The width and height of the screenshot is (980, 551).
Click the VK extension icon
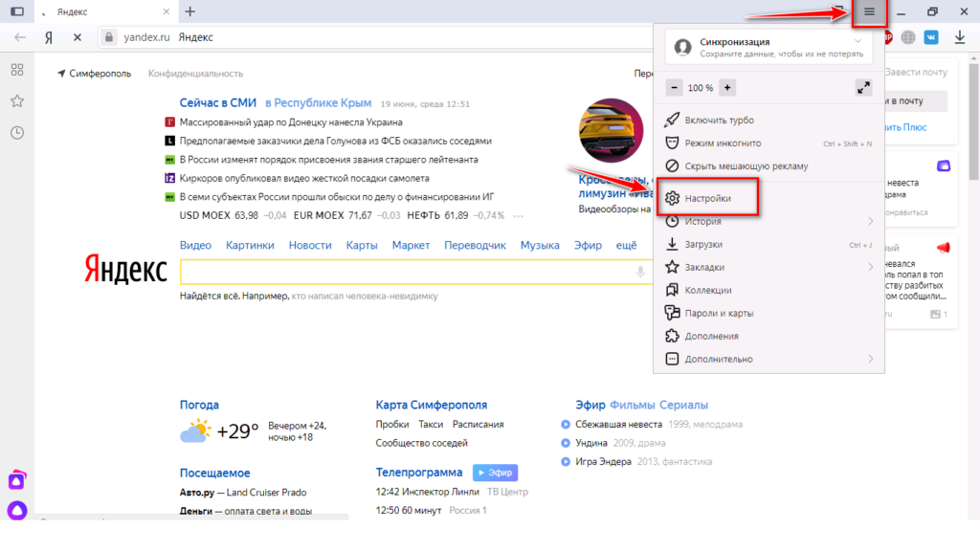931,37
